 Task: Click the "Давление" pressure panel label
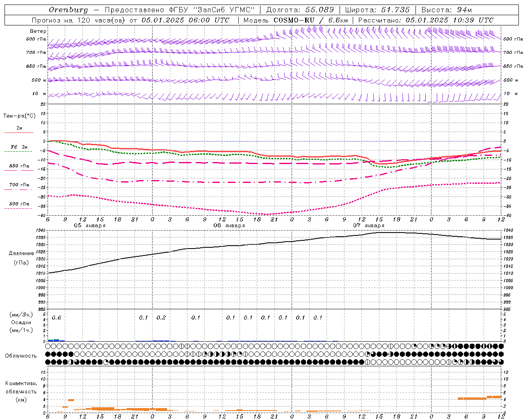point(21,253)
